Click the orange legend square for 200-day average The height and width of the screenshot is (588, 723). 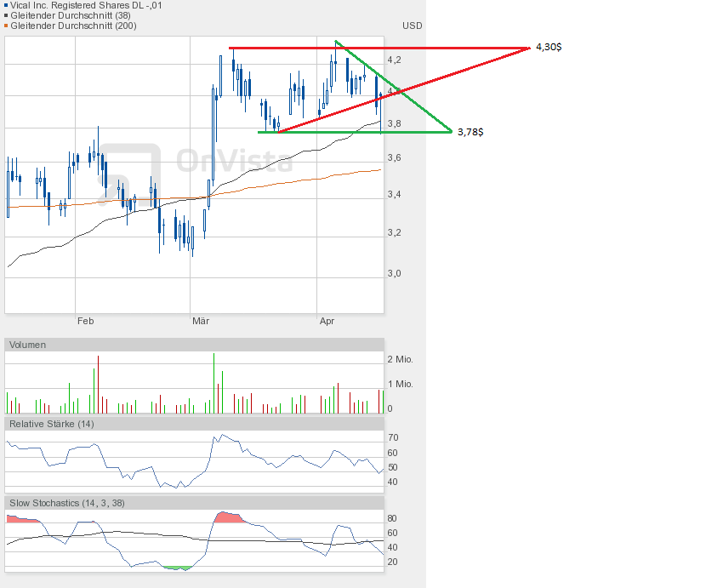6,26
